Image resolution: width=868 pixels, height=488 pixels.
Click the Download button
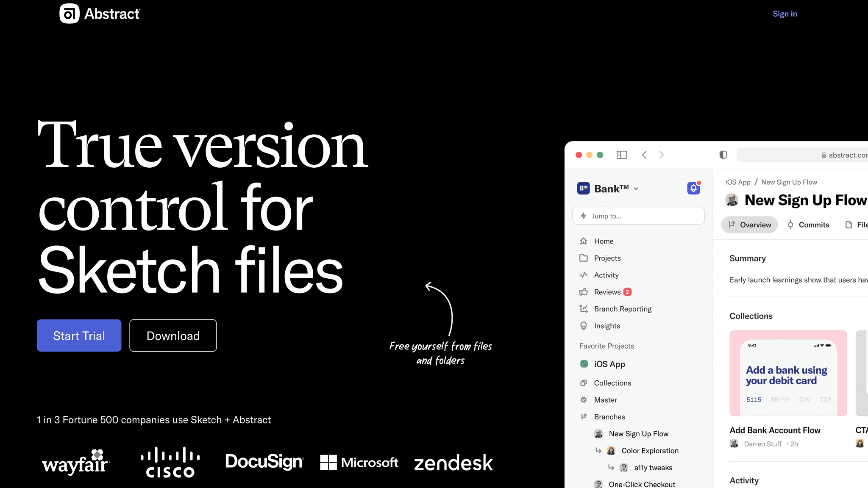click(173, 335)
